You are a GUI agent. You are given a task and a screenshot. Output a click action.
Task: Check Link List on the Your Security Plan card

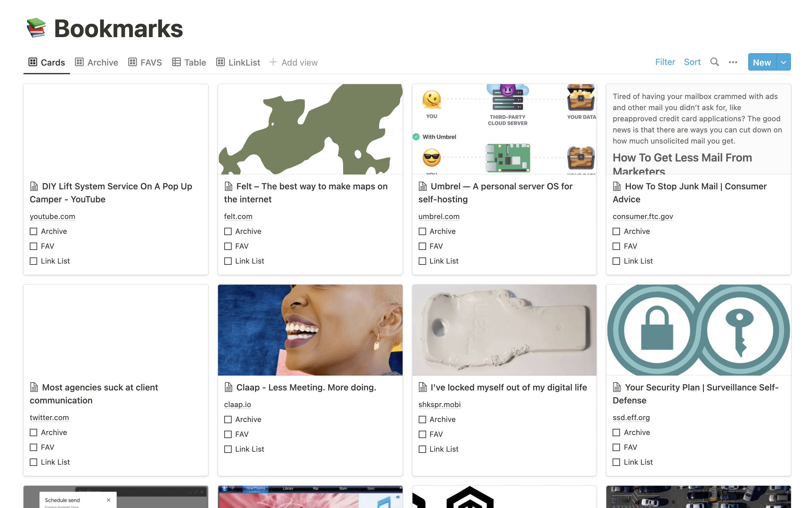(616, 462)
